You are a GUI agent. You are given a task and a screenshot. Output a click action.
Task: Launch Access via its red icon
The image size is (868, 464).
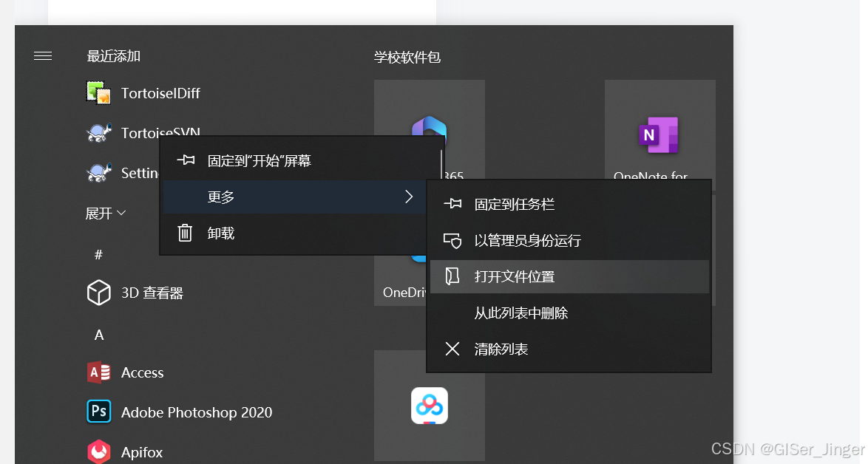(x=98, y=372)
